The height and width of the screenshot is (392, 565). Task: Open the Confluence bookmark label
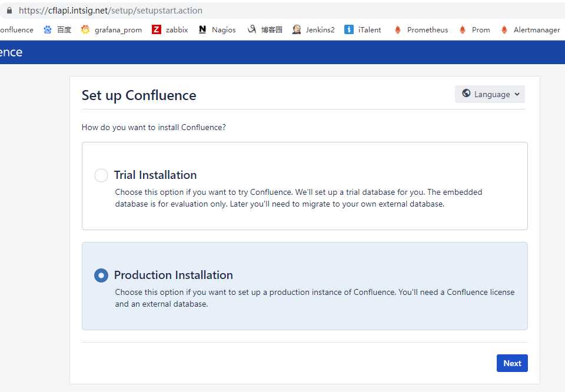coord(16,30)
